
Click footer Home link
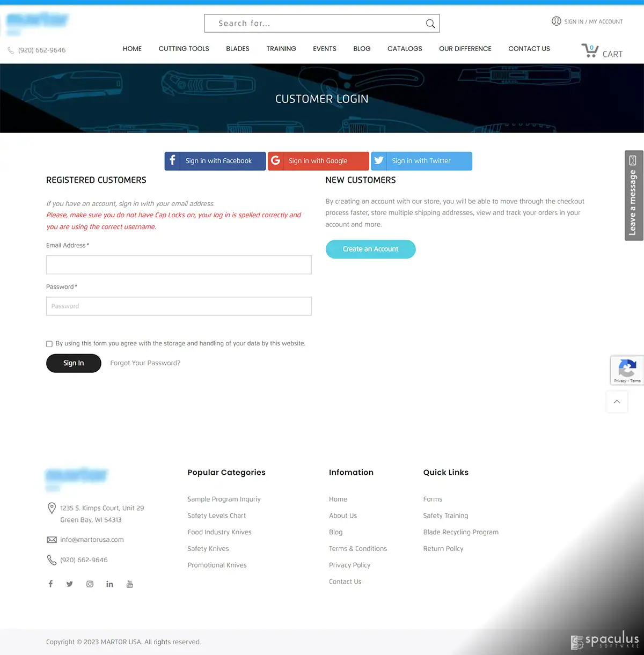coord(338,499)
